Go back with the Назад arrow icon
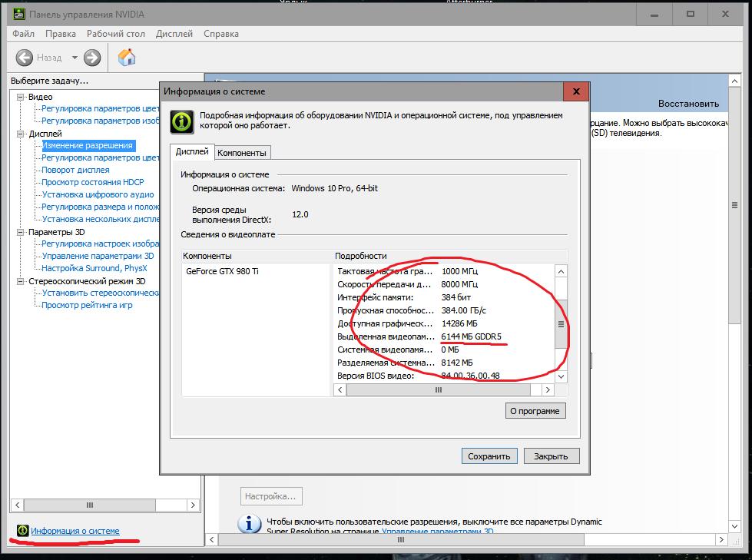 coord(24,58)
